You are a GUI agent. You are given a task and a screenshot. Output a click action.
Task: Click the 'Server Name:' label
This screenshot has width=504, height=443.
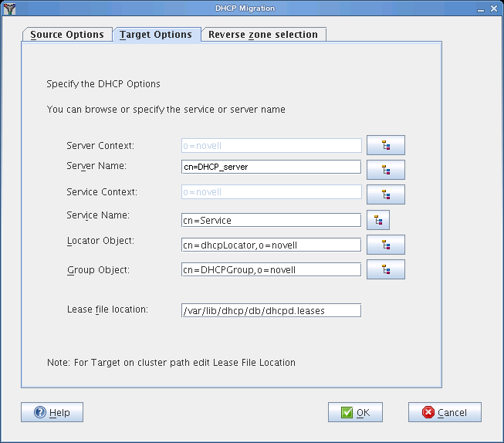[x=96, y=166]
